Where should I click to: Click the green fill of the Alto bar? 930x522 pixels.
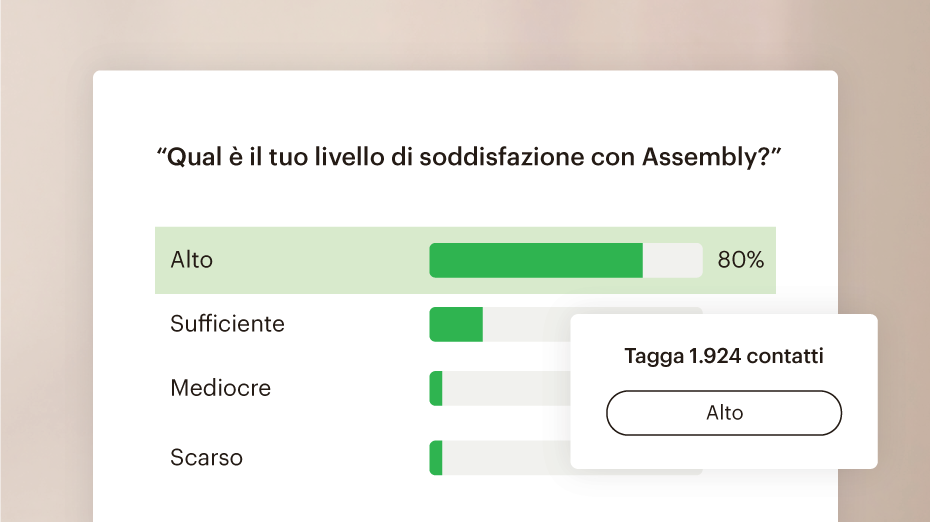[535, 260]
